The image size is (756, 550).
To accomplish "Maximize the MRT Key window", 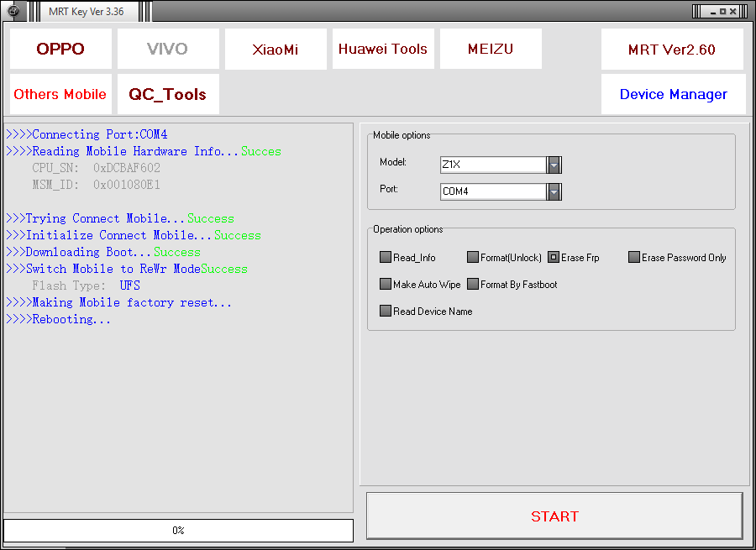I will coord(722,12).
